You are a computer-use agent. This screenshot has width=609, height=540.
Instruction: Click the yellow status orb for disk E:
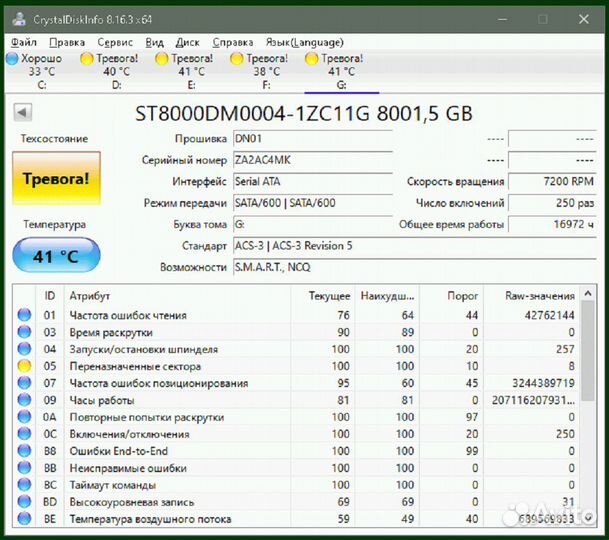(x=162, y=59)
